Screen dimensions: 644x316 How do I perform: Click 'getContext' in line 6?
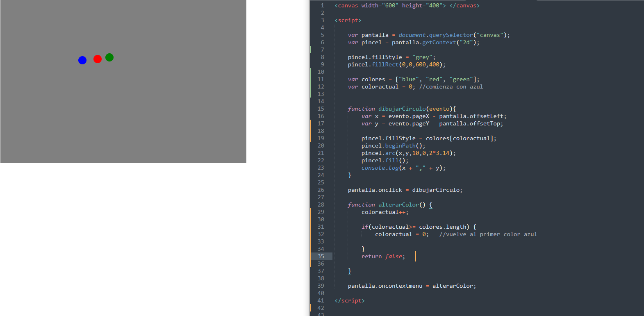pos(439,43)
